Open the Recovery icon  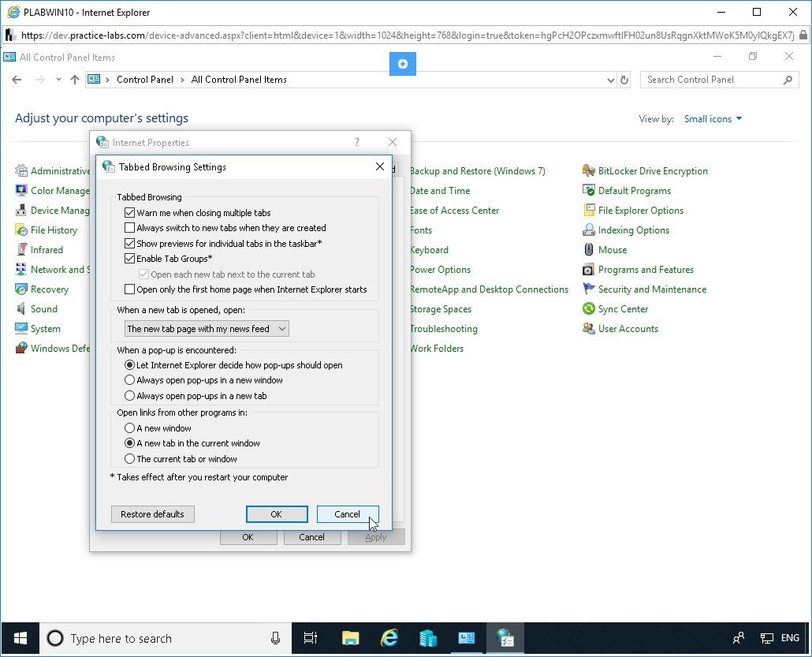click(21, 289)
